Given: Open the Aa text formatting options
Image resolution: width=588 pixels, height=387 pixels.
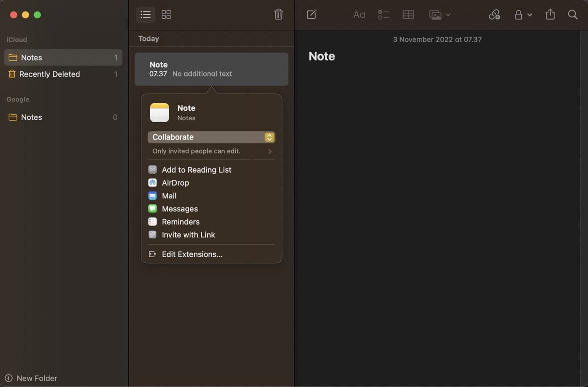Looking at the screenshot, I should coord(359,14).
